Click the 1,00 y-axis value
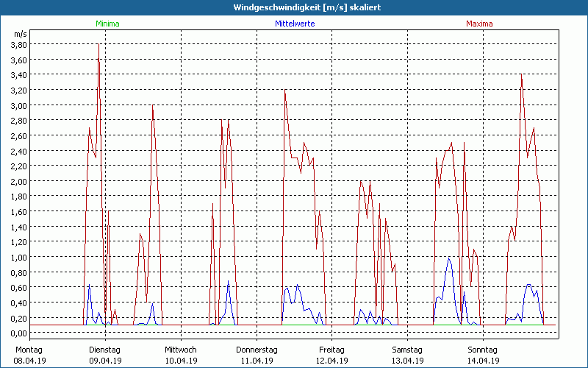588x368 pixels. pyautogui.click(x=19, y=258)
